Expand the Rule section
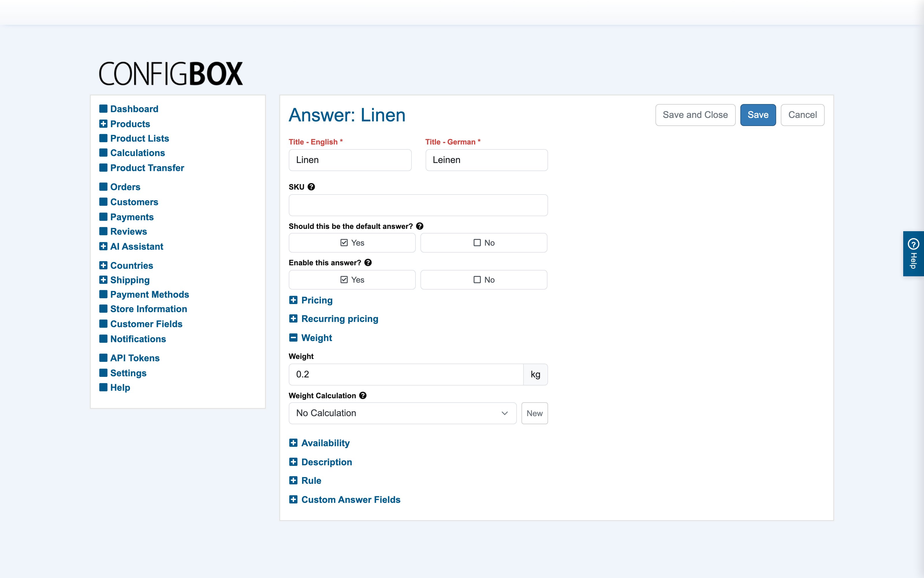The width and height of the screenshot is (924, 578). pos(305,481)
